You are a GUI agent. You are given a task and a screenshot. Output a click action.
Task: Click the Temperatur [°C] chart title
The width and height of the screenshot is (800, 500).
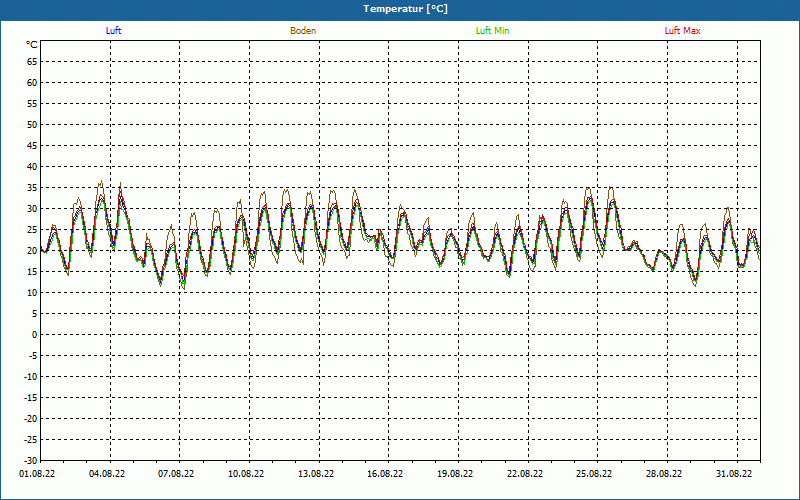(406, 9)
